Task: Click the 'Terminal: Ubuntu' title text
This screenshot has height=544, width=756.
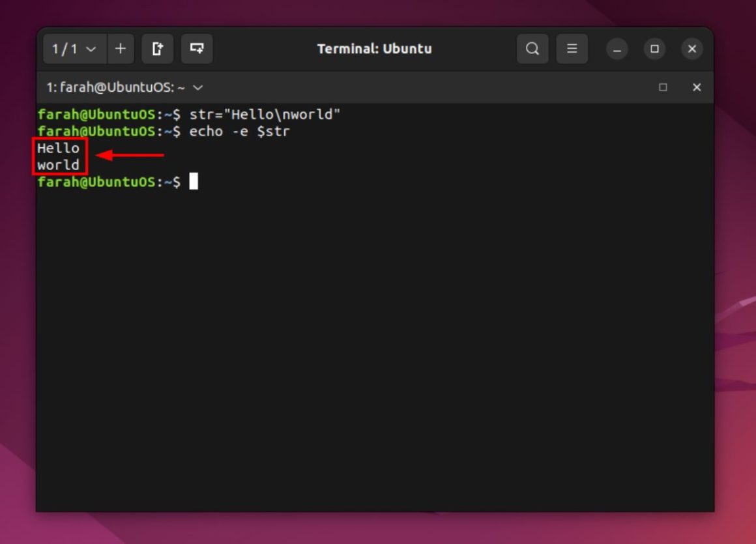Action: coord(374,48)
